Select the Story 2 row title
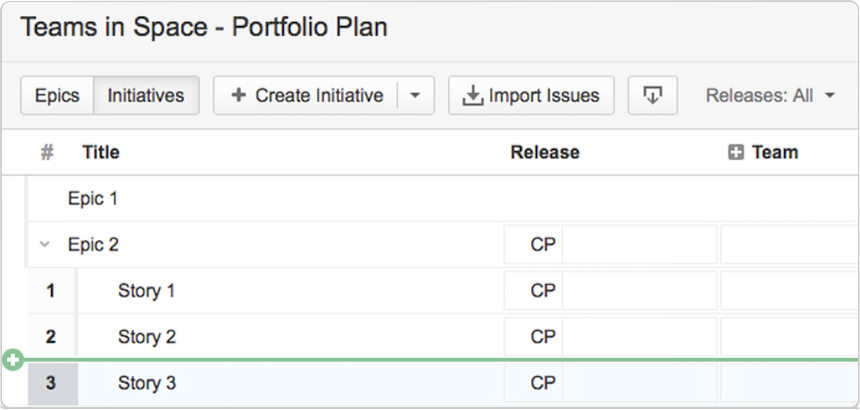This screenshot has height=410, width=860. click(x=147, y=337)
